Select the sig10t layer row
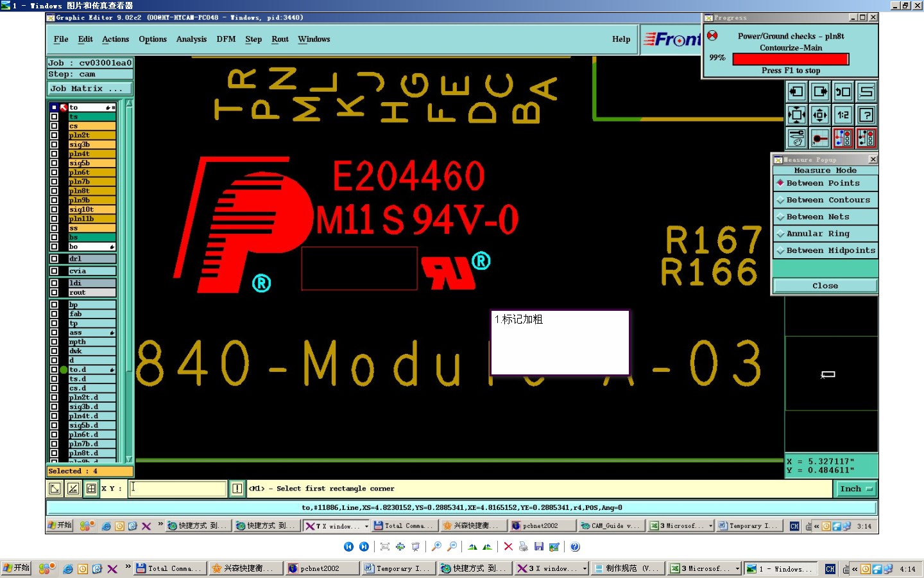This screenshot has width=924, height=578. (x=92, y=209)
